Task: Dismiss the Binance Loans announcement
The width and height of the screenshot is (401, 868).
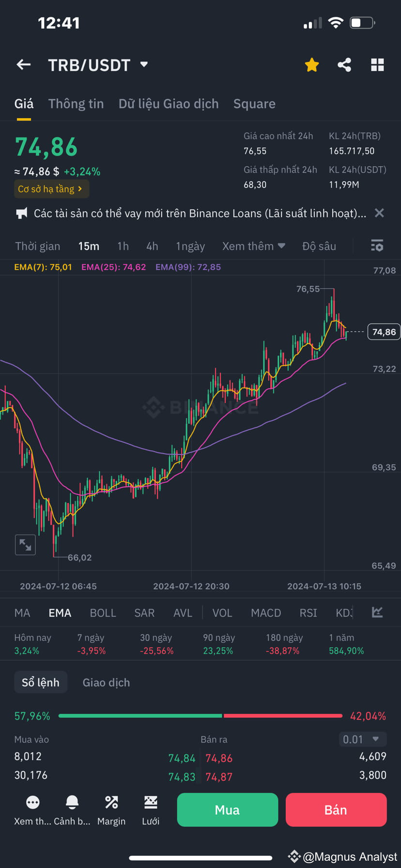Action: click(380, 213)
